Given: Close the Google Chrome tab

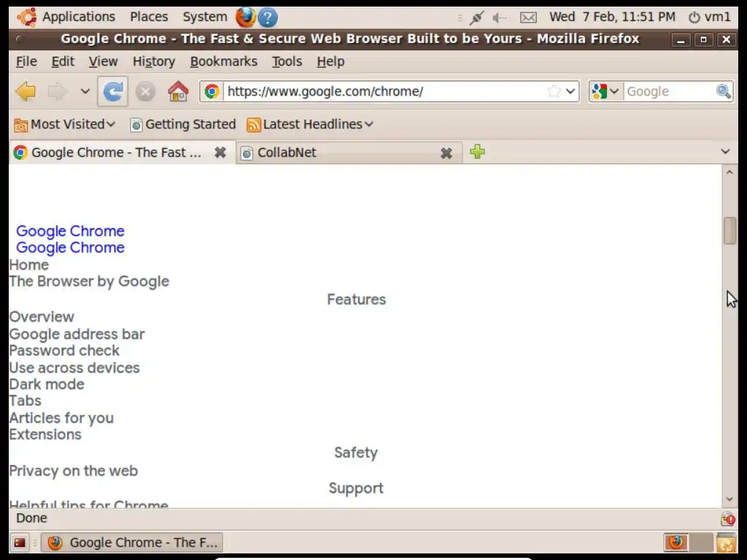Looking at the screenshot, I should 220,152.
